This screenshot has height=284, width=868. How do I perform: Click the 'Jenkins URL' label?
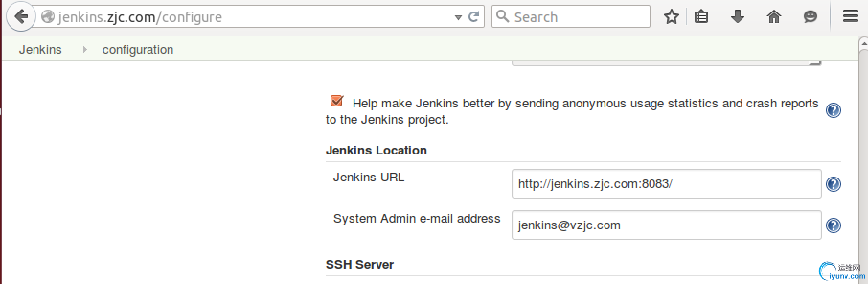[x=368, y=177]
